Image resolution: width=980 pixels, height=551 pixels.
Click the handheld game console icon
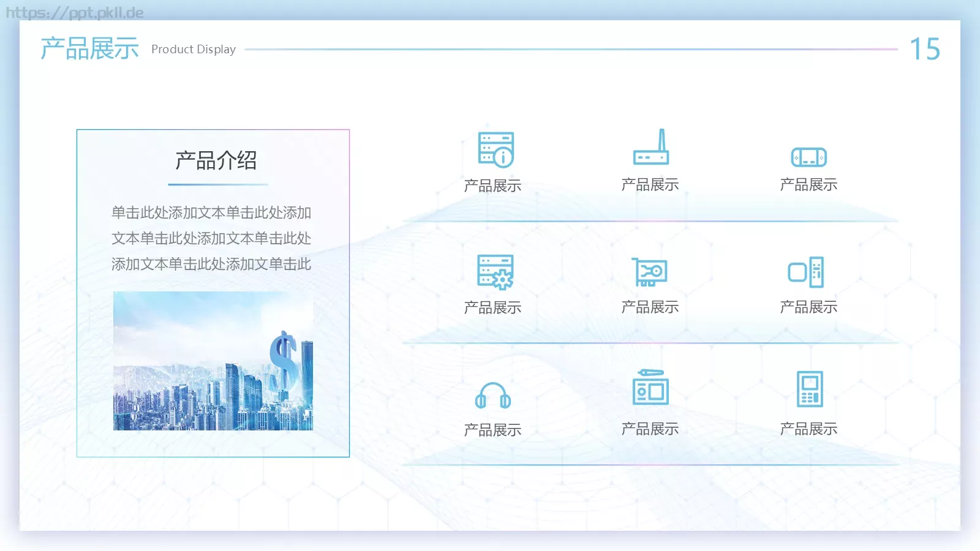coord(809,157)
